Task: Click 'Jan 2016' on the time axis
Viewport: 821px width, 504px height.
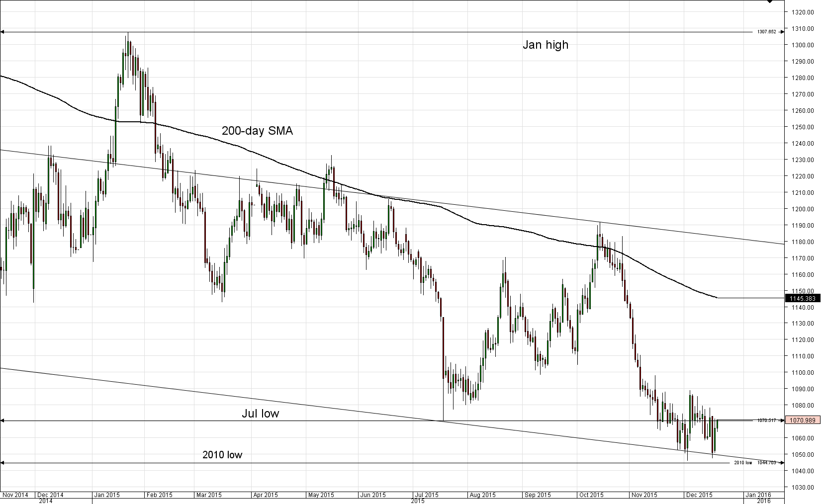Action: [758, 495]
